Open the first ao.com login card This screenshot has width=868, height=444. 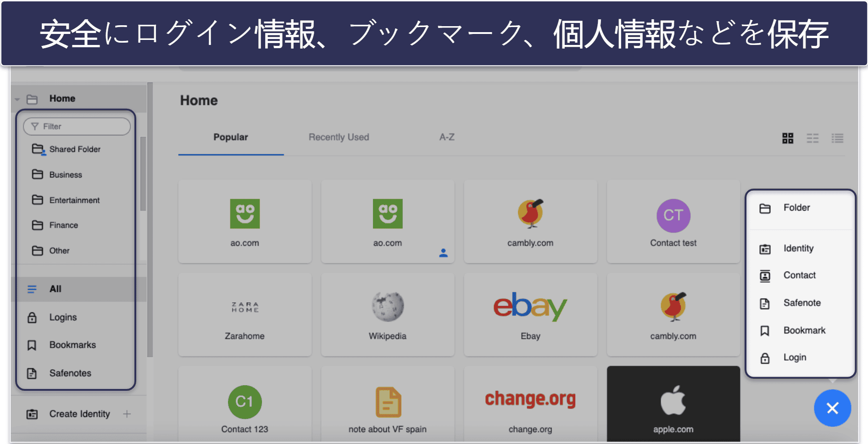click(x=245, y=222)
